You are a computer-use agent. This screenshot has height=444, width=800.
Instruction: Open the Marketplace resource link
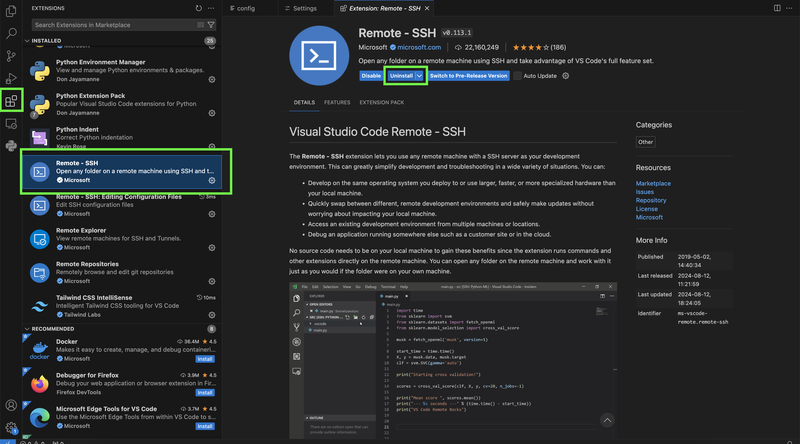[653, 183]
